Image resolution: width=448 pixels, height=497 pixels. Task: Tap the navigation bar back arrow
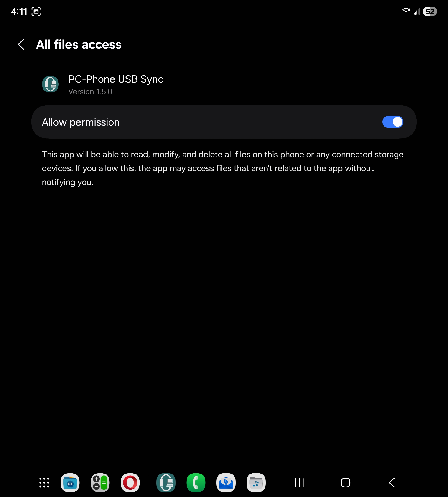pyautogui.click(x=392, y=483)
